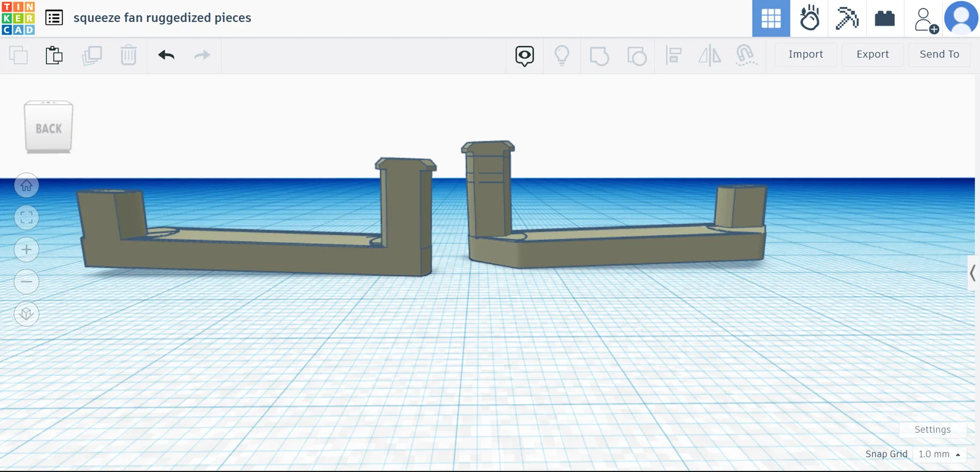This screenshot has height=472, width=980.
Task: Toggle show all lightbulb icon
Action: [562, 56]
